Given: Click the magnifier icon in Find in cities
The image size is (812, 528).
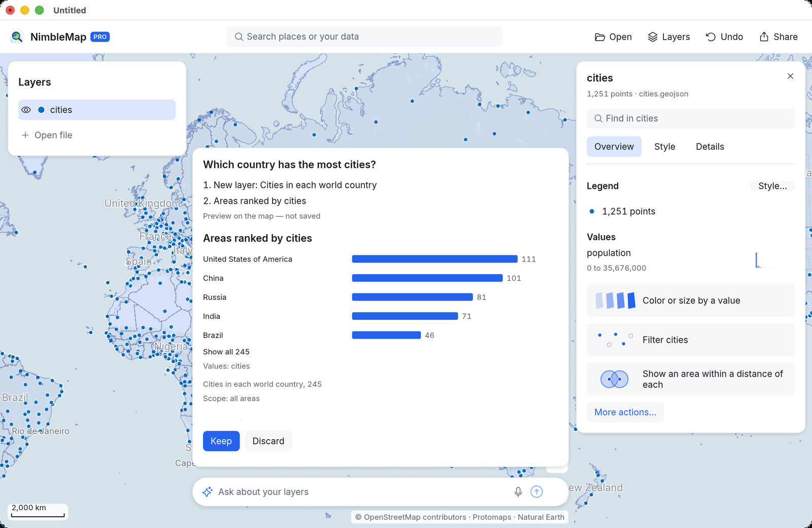Looking at the screenshot, I should click(x=598, y=118).
